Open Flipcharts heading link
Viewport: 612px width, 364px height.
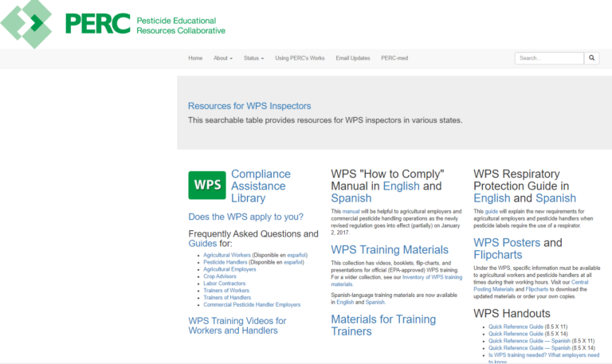coord(497,255)
